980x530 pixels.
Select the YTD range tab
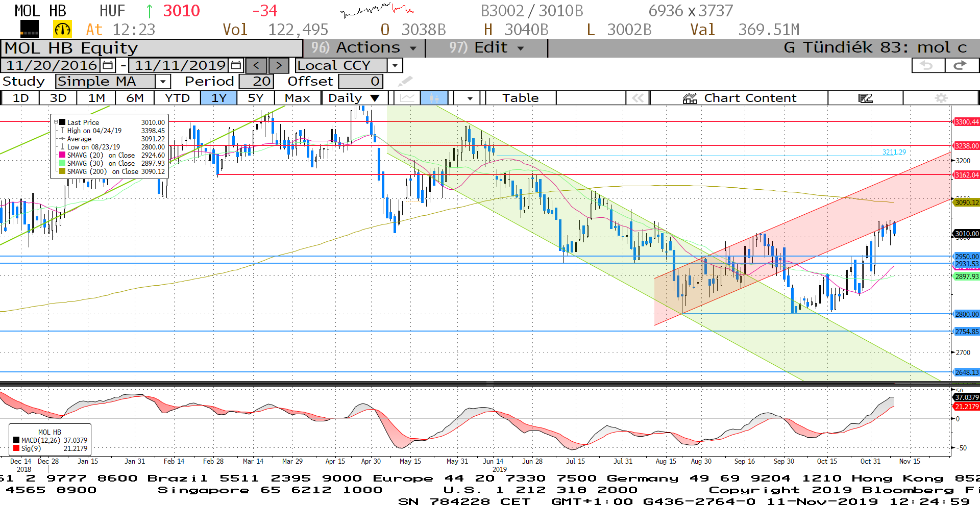coord(177,98)
